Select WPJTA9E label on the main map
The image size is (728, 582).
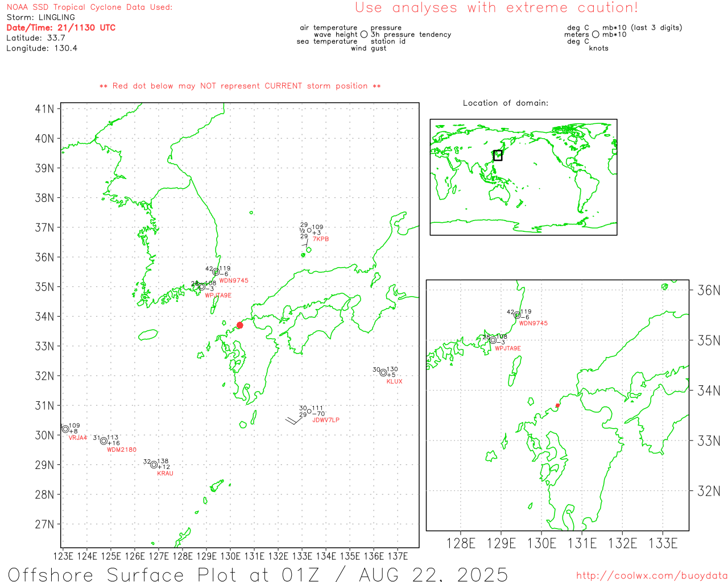click(218, 296)
